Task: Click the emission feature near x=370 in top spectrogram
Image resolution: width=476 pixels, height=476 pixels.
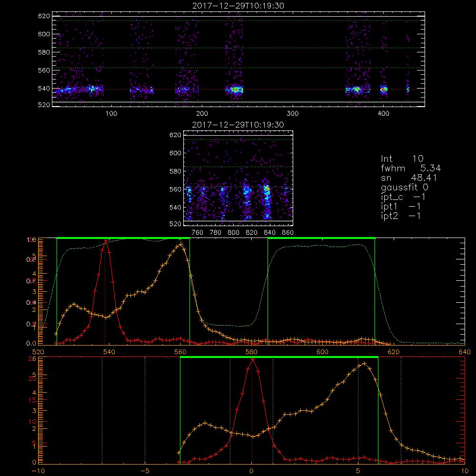Action: 357,89
